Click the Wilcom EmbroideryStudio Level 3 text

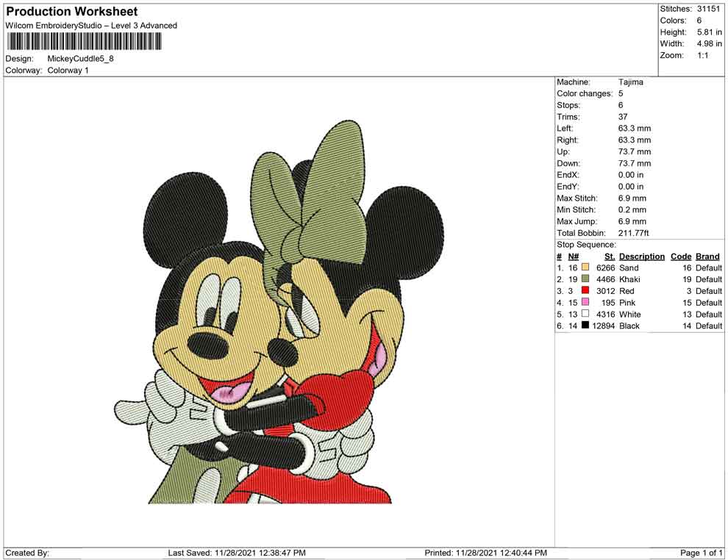91,26
